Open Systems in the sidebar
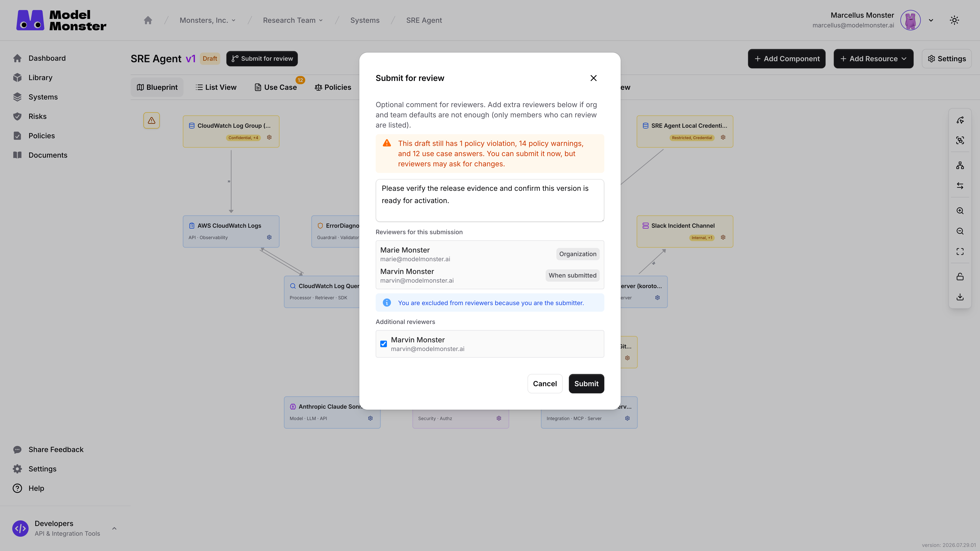 (43, 97)
